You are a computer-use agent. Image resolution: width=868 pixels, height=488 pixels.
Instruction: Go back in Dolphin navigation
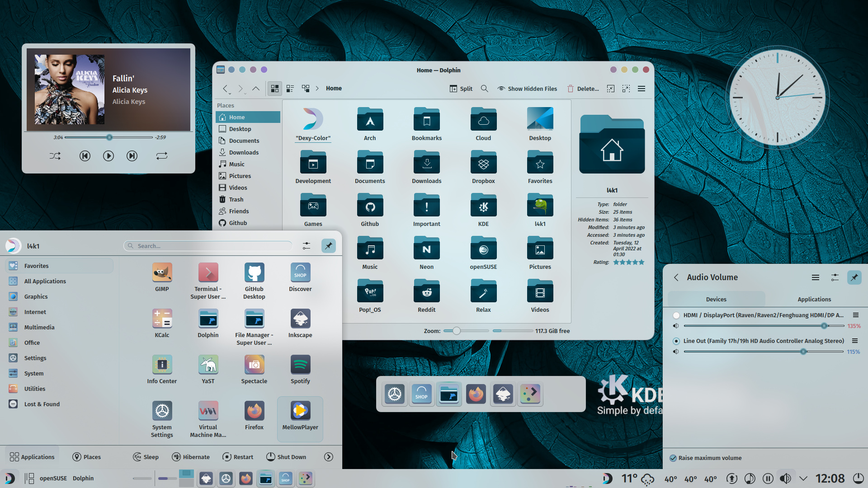[226, 89]
